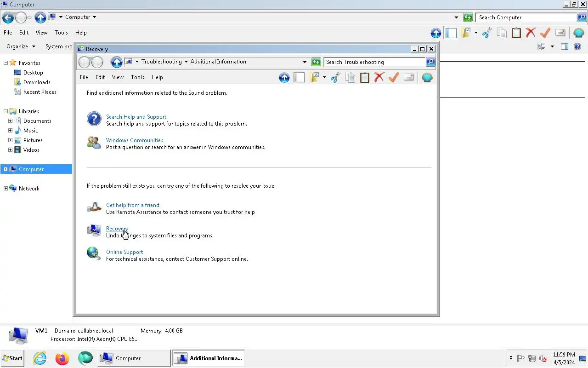Image resolution: width=588 pixels, height=368 pixels.
Task: Expand the Network tree node
Action: coord(6,189)
